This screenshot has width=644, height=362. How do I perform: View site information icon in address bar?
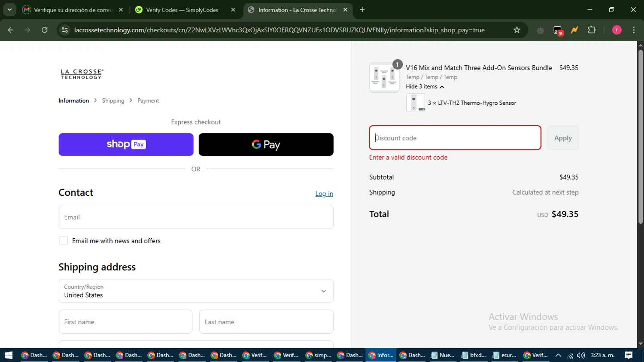coord(65,30)
